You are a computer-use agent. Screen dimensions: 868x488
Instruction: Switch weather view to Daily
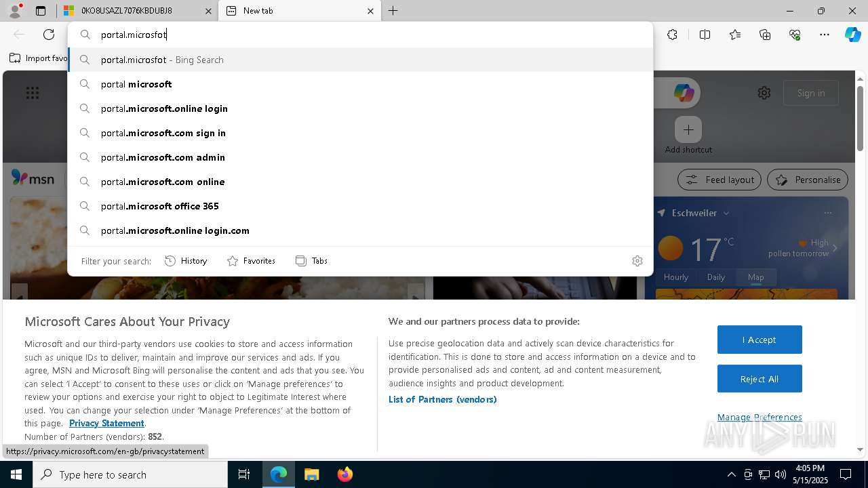(716, 277)
